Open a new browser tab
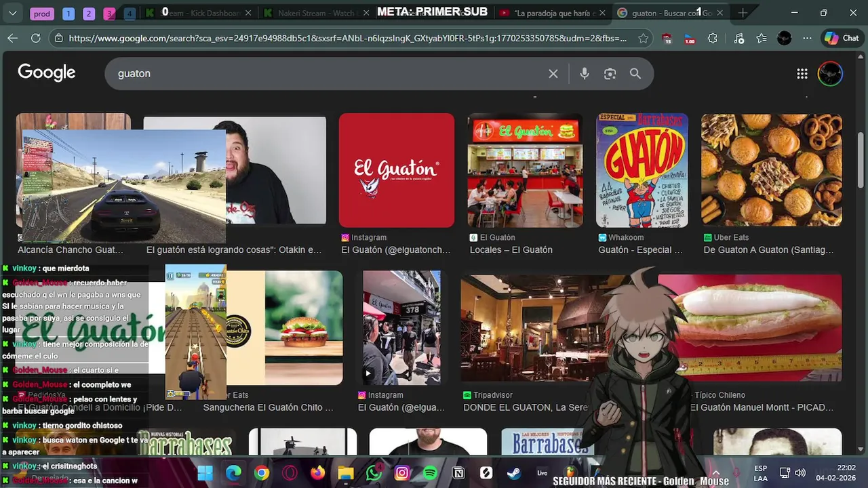This screenshot has width=868, height=488. 743,13
